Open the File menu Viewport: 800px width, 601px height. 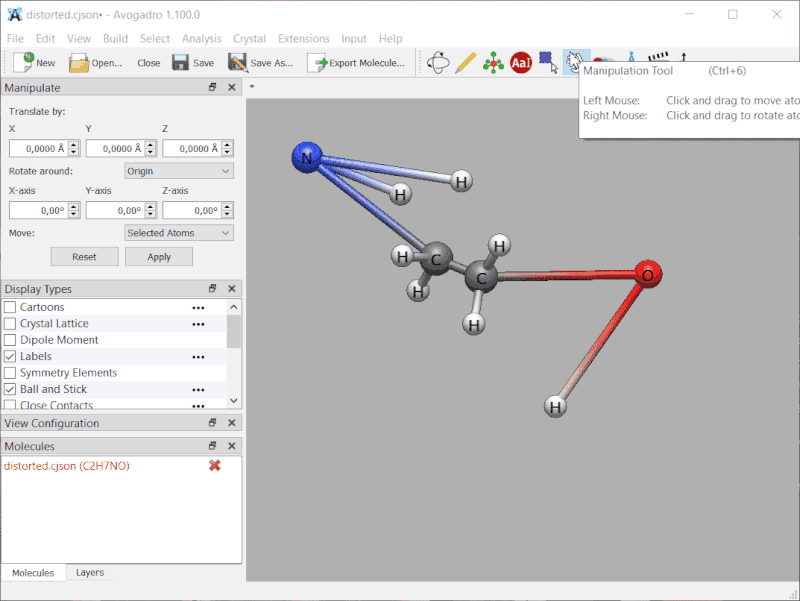click(x=15, y=39)
